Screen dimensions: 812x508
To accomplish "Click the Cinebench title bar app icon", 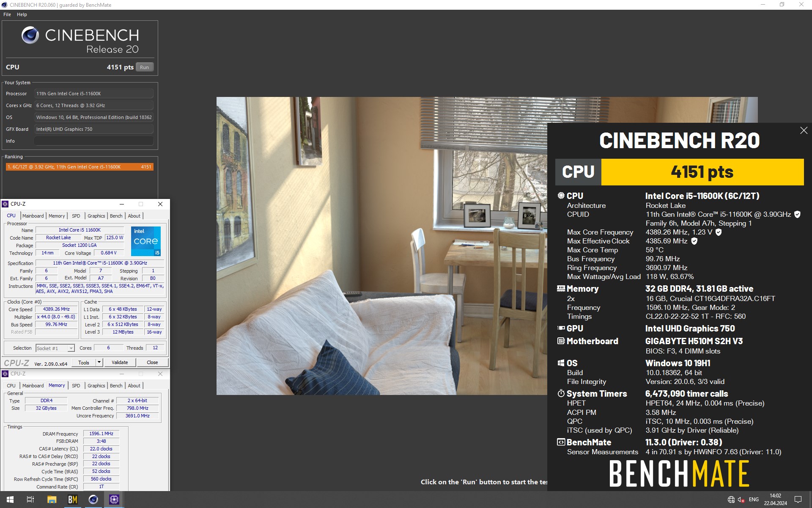I will pyautogui.click(x=5, y=5).
